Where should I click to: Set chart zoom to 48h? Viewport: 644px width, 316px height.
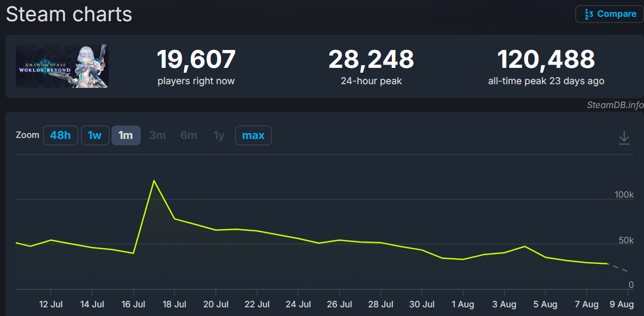[x=60, y=135]
